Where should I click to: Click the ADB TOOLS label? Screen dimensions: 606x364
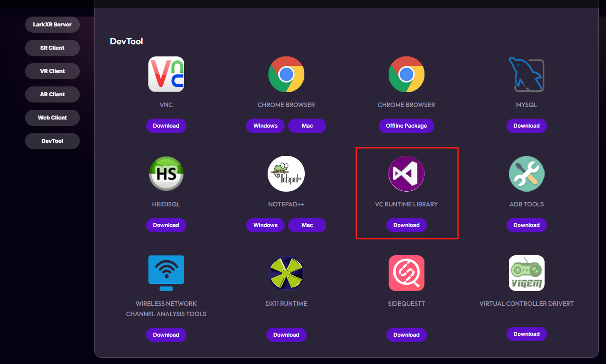(527, 204)
